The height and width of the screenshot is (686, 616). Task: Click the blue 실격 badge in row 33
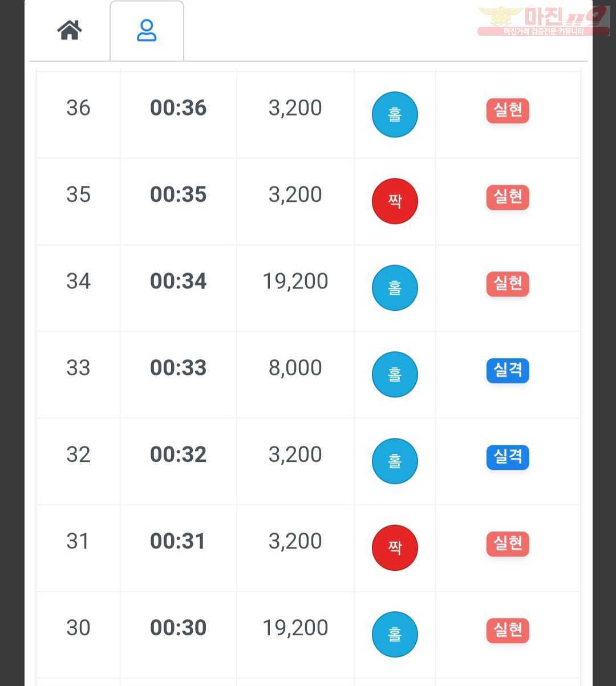pos(508,370)
